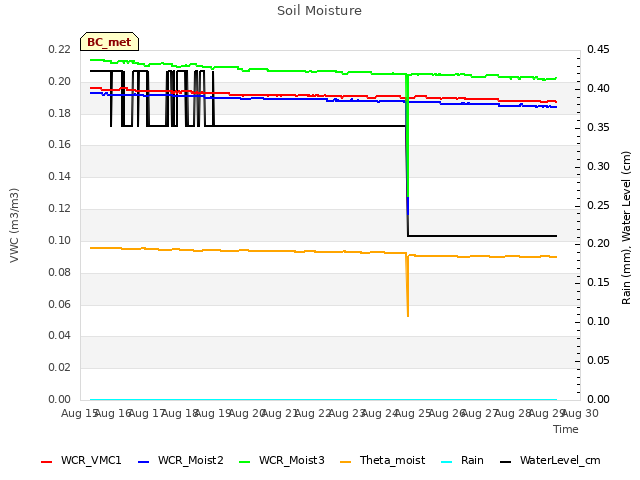Screen dimensions: 640x480
Task: Toggle the WCR_VMC1 legend entry
Action: (81, 460)
